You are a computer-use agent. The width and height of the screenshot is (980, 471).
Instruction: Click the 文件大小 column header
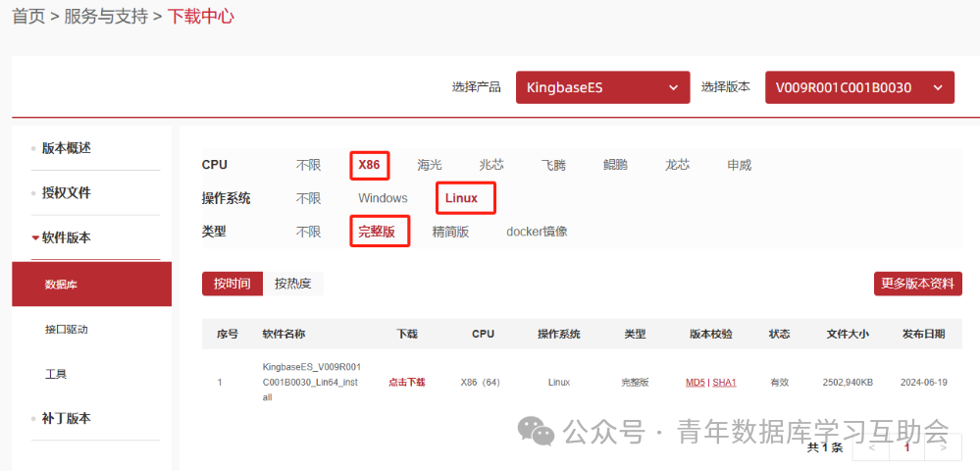(x=848, y=334)
